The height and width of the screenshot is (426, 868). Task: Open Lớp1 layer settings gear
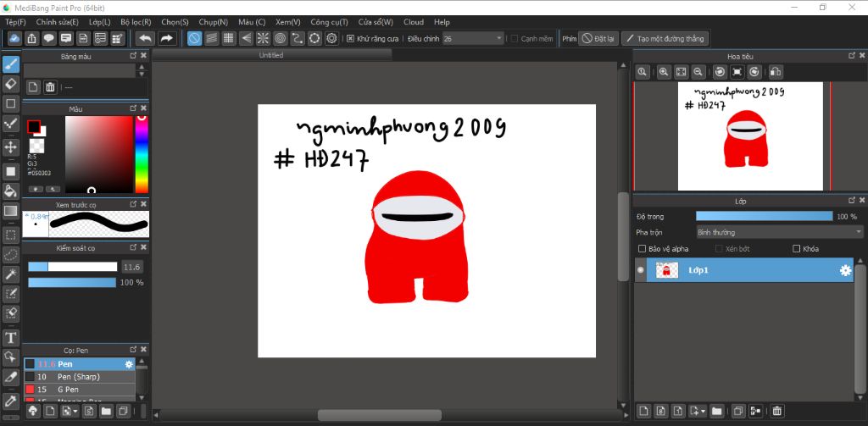pos(845,270)
